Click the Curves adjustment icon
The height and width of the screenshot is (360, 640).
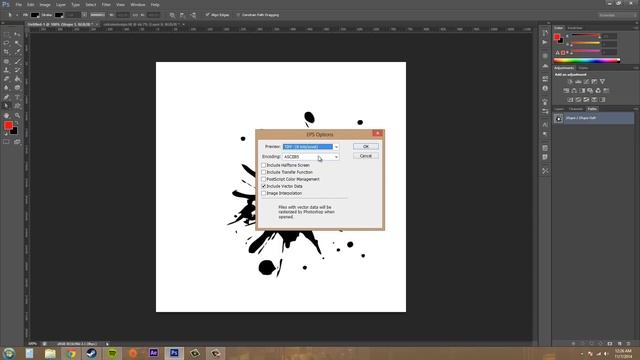pos(586,82)
